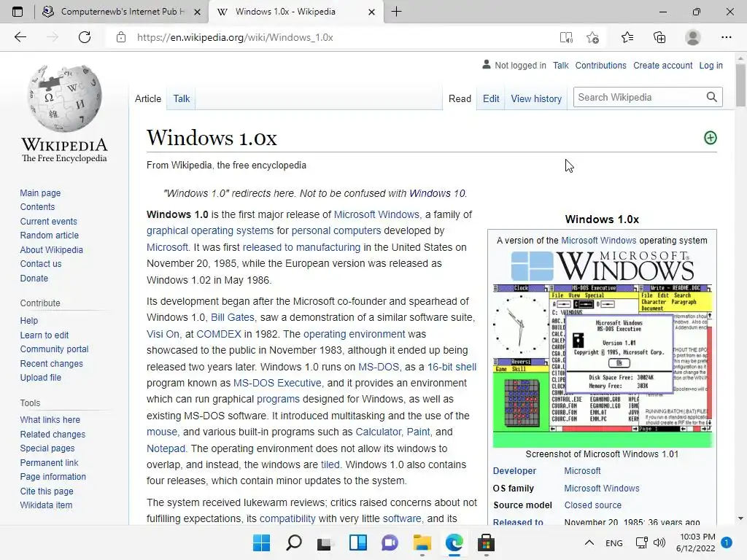Image resolution: width=747 pixels, height=560 pixels.
Task: Open the Favorites list
Action: [x=627, y=37]
